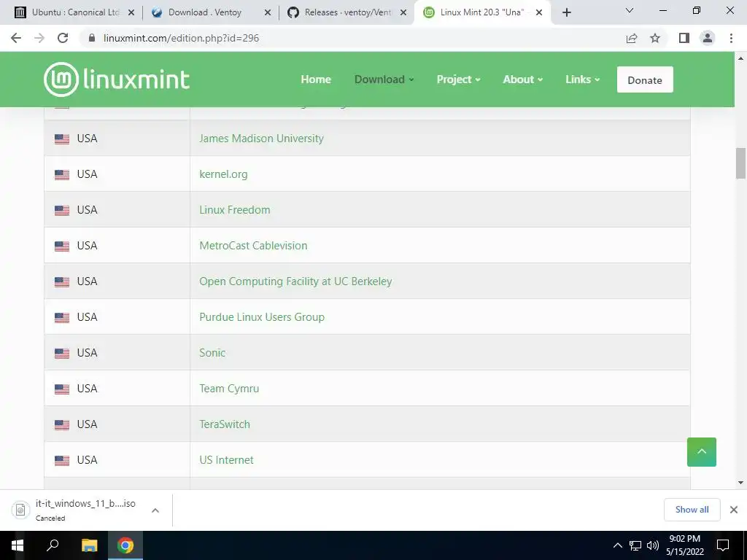Close the Linux Mint 20.3 tab
747x560 pixels.
click(x=539, y=13)
